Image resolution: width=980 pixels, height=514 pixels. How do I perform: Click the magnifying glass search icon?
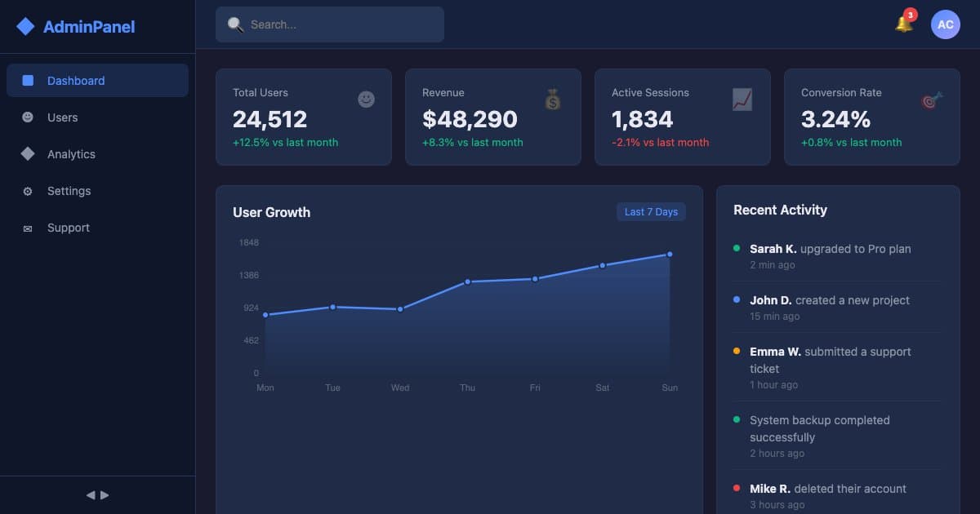point(235,24)
